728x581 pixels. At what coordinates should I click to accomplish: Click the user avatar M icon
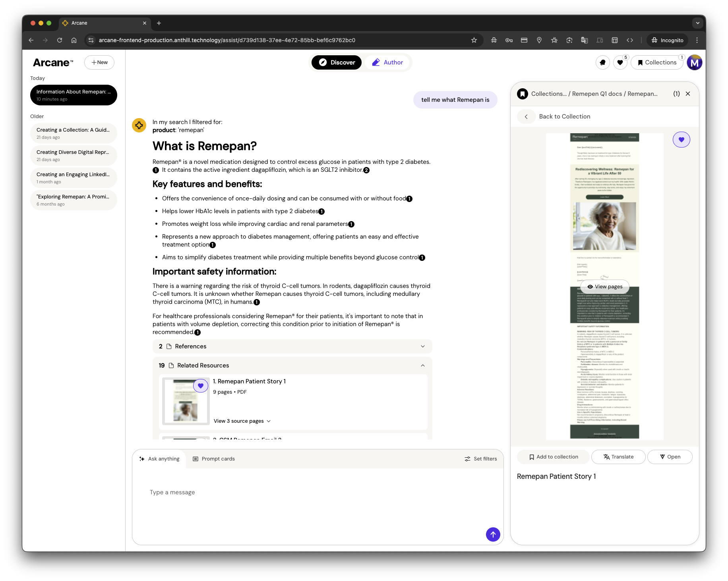click(695, 62)
